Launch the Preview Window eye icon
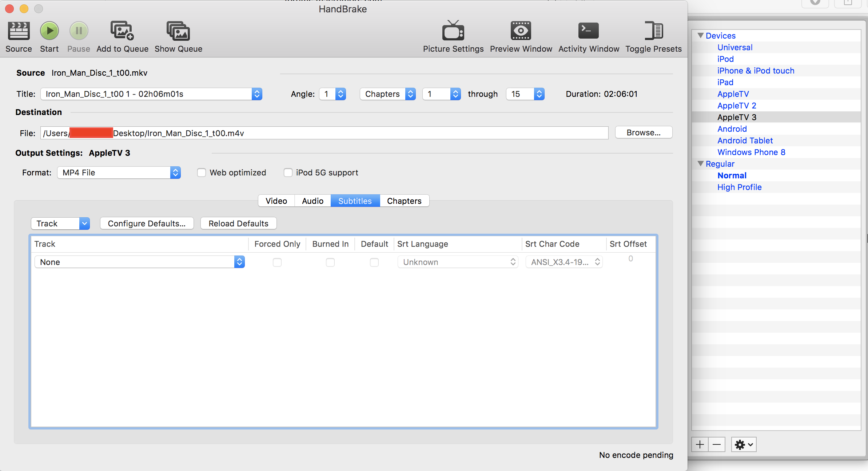 [x=521, y=31]
